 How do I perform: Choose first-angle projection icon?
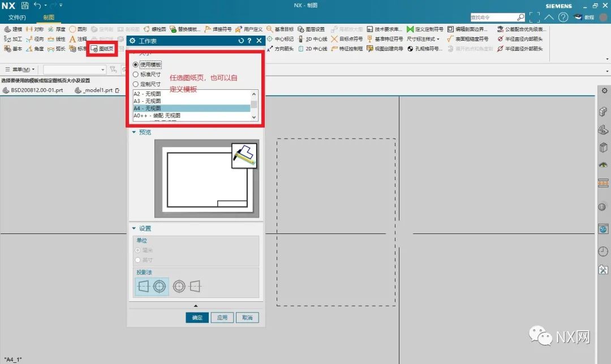tap(152, 287)
